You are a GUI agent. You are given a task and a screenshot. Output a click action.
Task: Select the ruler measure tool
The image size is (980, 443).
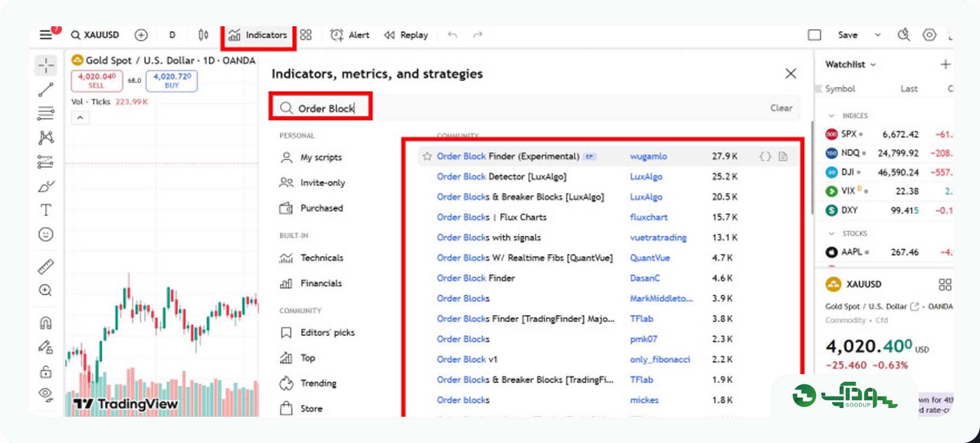point(46,266)
